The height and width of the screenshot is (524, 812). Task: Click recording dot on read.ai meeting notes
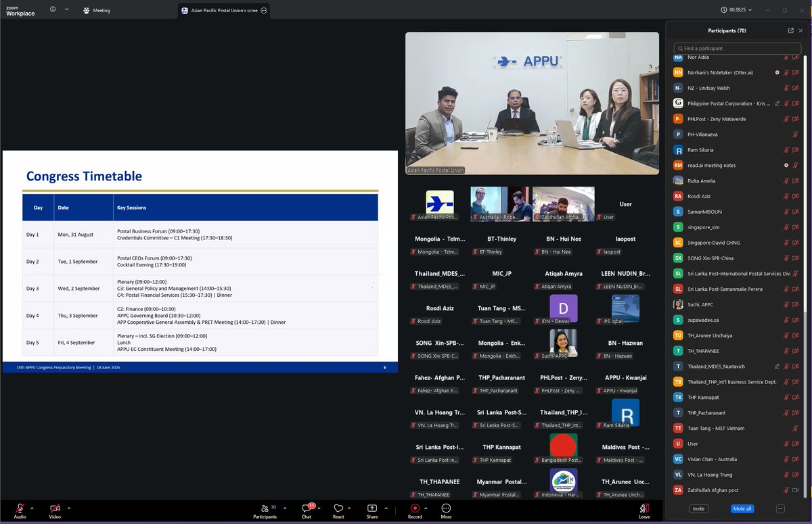tap(786, 166)
